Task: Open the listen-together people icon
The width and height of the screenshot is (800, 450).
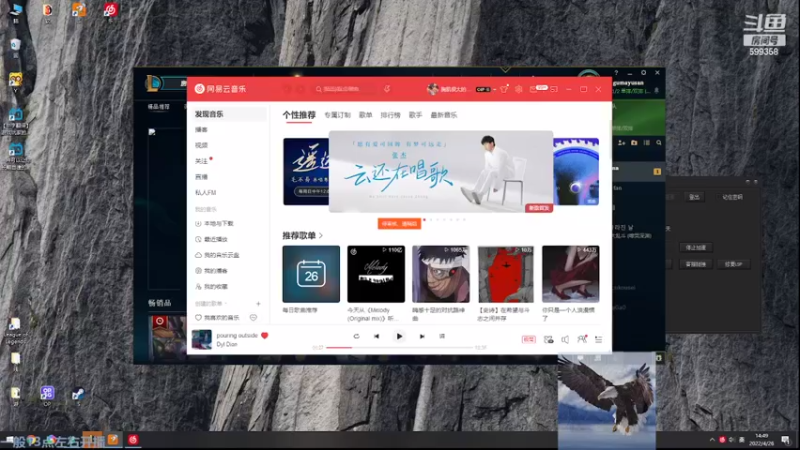Action: point(582,339)
